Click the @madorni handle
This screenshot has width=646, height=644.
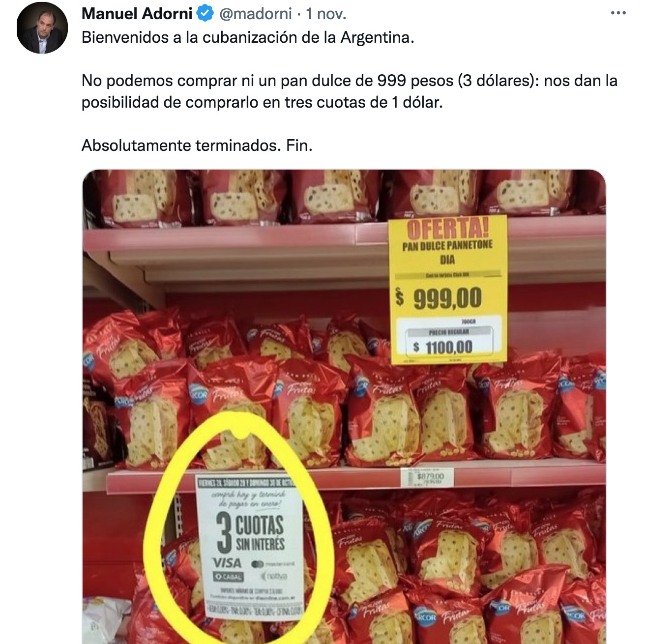pos(255,14)
